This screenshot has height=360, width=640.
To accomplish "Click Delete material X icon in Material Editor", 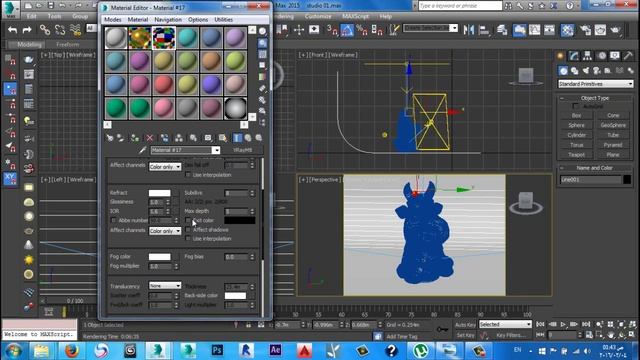I will [149, 138].
